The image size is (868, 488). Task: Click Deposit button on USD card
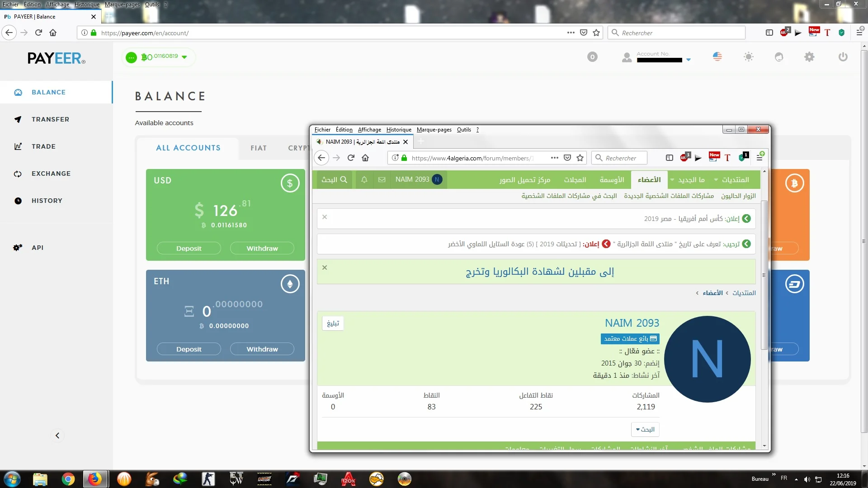click(x=189, y=249)
